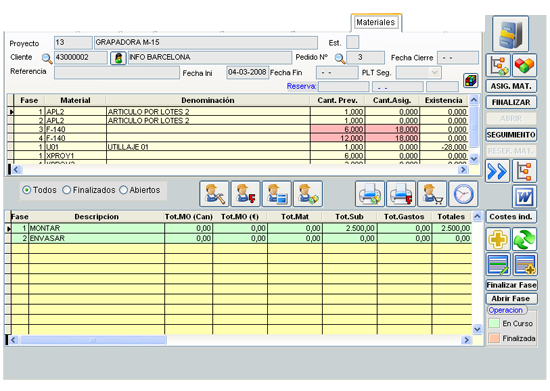Click the Fecha Fin field

point(337,73)
